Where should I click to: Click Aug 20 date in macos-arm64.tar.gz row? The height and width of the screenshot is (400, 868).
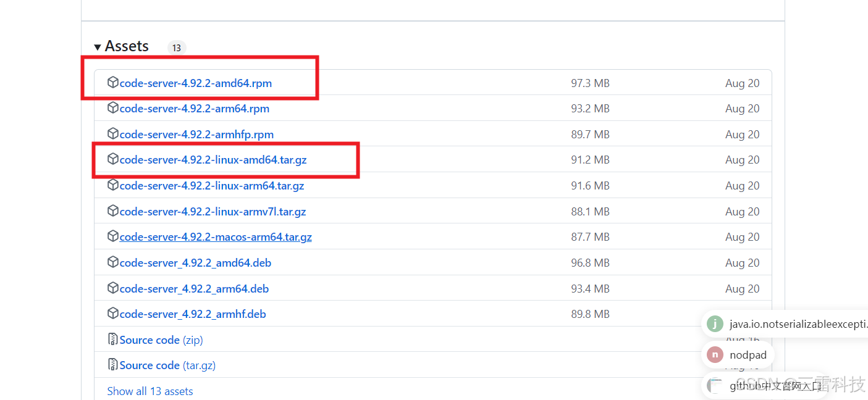(x=743, y=237)
